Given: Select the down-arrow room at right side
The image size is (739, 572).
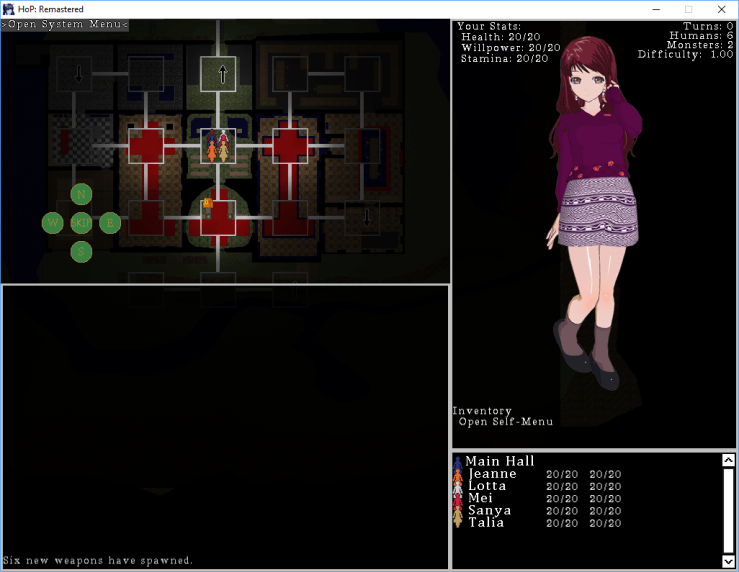Looking at the screenshot, I should click(363, 217).
